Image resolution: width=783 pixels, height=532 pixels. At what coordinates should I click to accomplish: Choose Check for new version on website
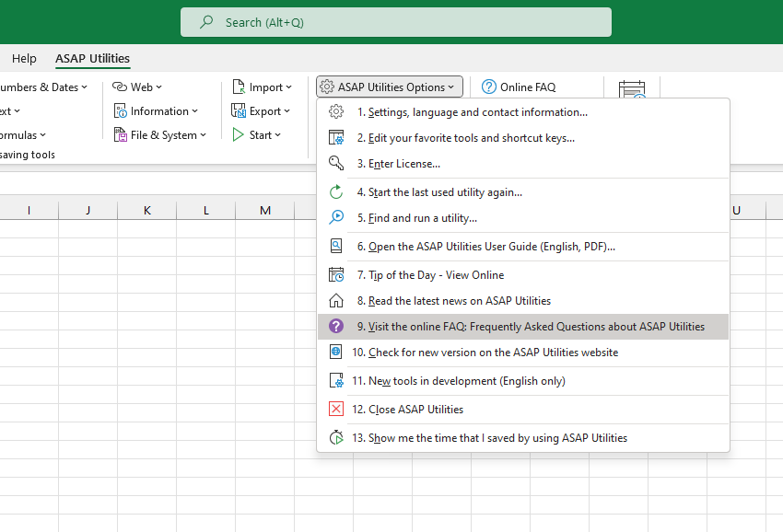pos(523,353)
